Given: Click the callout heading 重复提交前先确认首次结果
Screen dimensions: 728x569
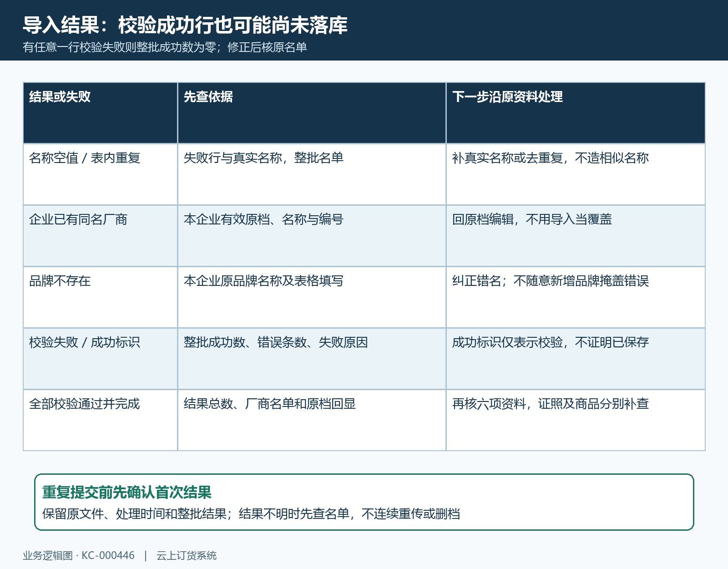Looking at the screenshot, I should coord(127,493).
